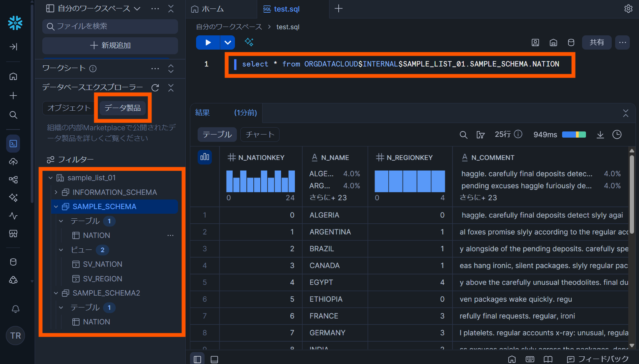Run the SQL query with play button

click(208, 42)
